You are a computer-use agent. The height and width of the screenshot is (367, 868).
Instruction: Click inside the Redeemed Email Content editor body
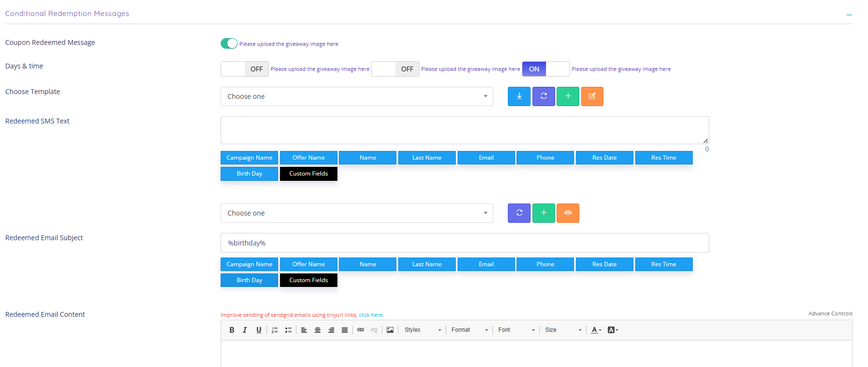[536, 353]
